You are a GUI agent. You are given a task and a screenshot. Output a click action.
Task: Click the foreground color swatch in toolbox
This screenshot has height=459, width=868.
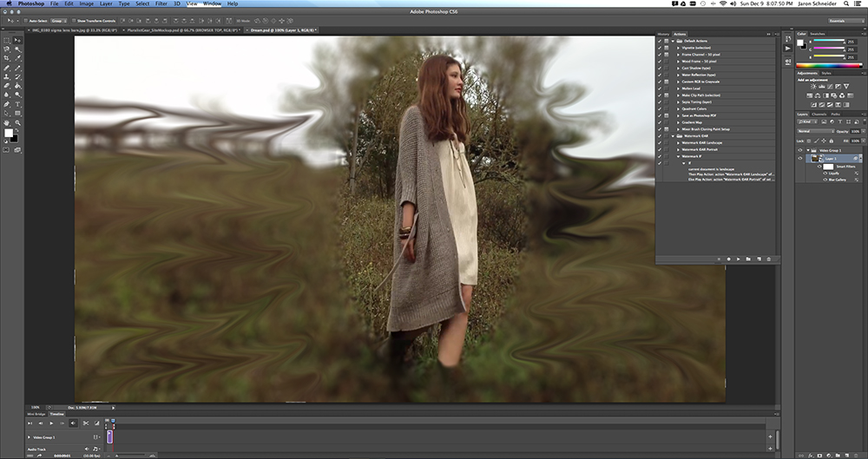coord(9,134)
